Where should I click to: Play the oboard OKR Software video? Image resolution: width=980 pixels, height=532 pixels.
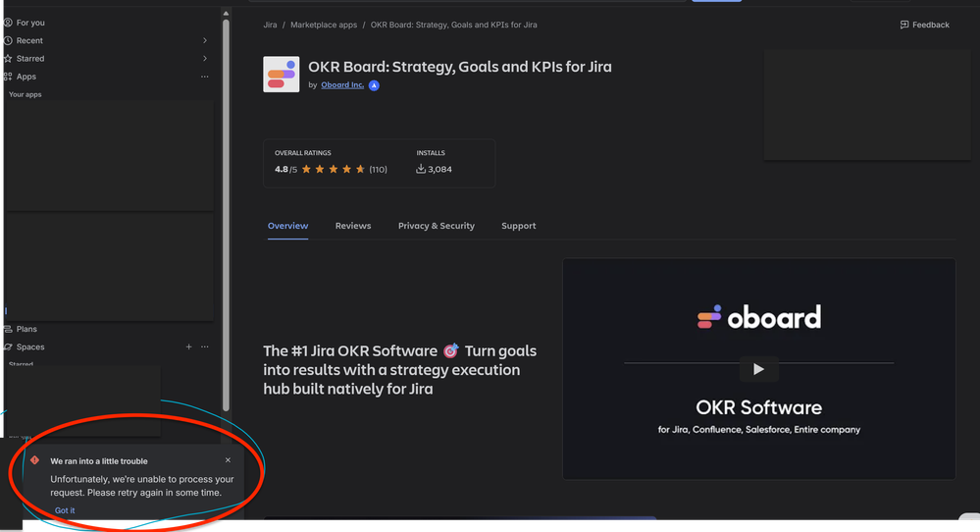(758, 369)
